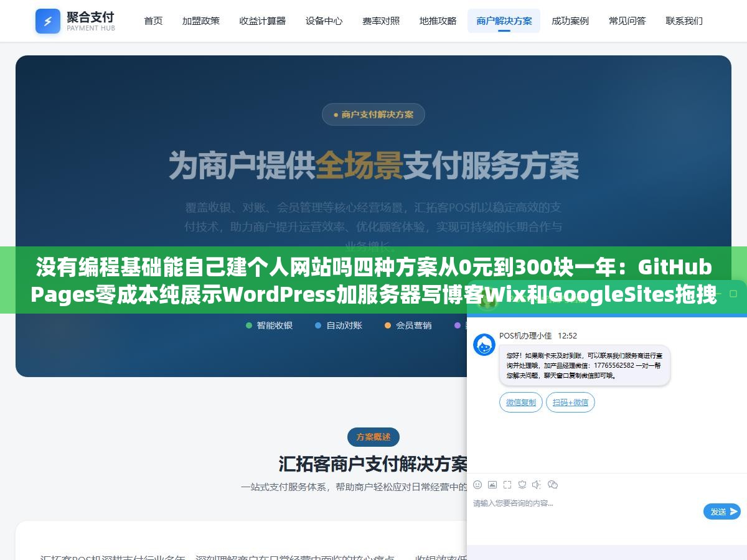This screenshot has height=560, width=747.
Task: Open 成功案例 in the navigation
Action: click(570, 21)
